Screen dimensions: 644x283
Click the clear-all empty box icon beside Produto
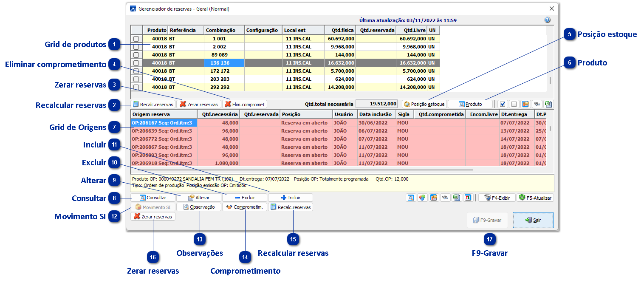pyautogui.click(x=514, y=104)
